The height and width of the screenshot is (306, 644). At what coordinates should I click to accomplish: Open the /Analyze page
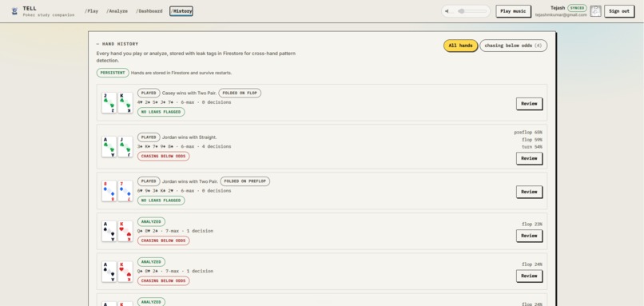pyautogui.click(x=117, y=11)
